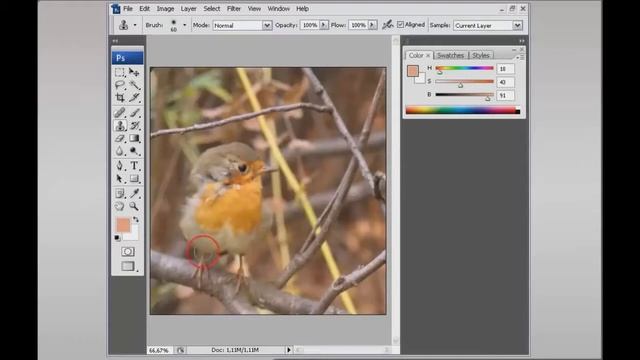Select the Pen tool
The height and width of the screenshot is (360, 640).
click(120, 166)
